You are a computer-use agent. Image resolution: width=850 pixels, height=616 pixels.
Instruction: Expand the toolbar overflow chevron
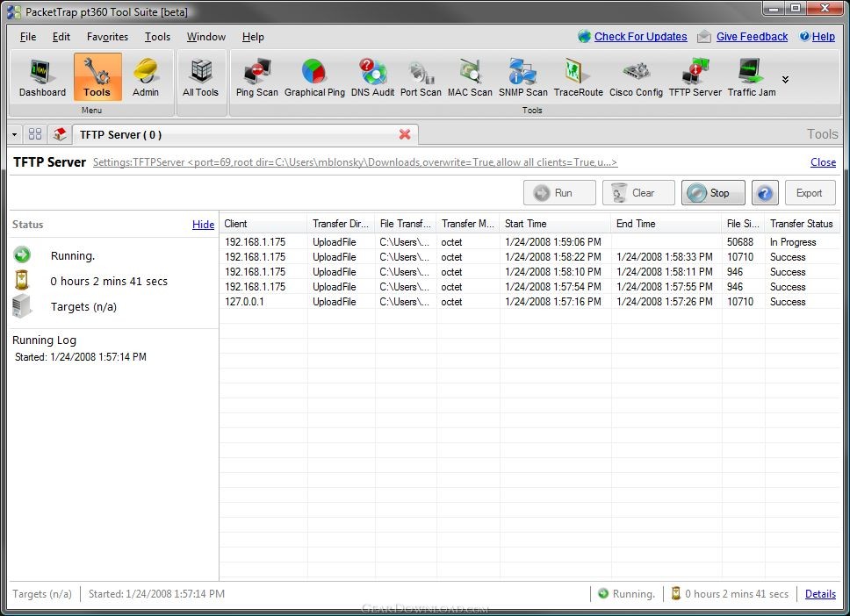pyautogui.click(x=785, y=80)
